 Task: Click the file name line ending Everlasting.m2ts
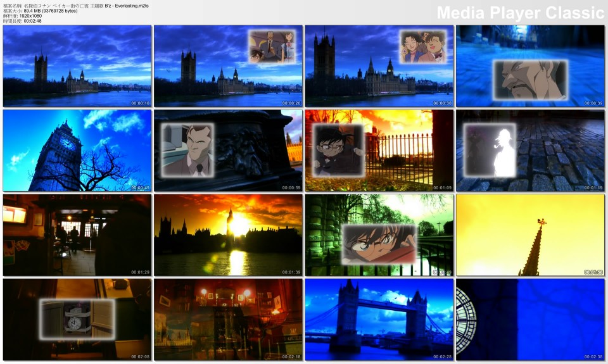(x=75, y=6)
